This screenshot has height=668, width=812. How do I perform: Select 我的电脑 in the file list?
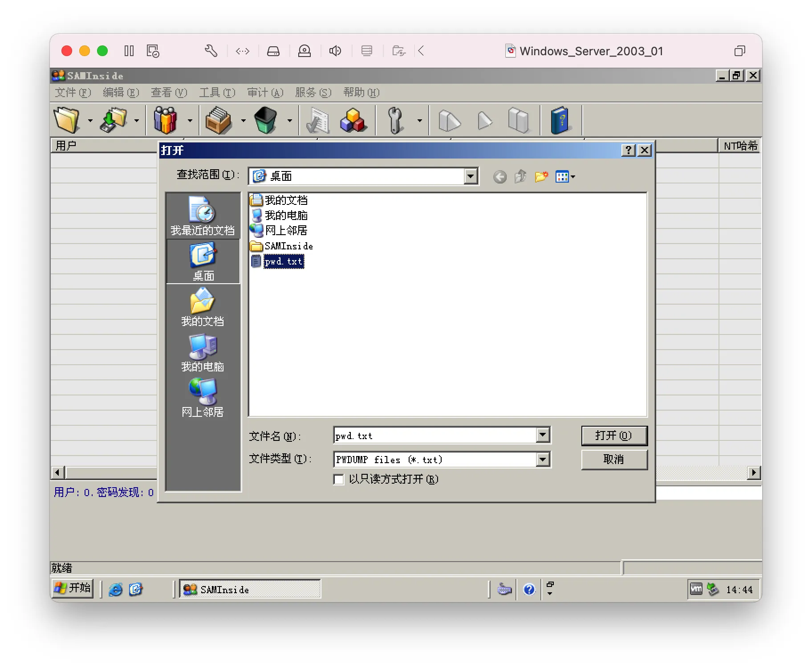279,216
